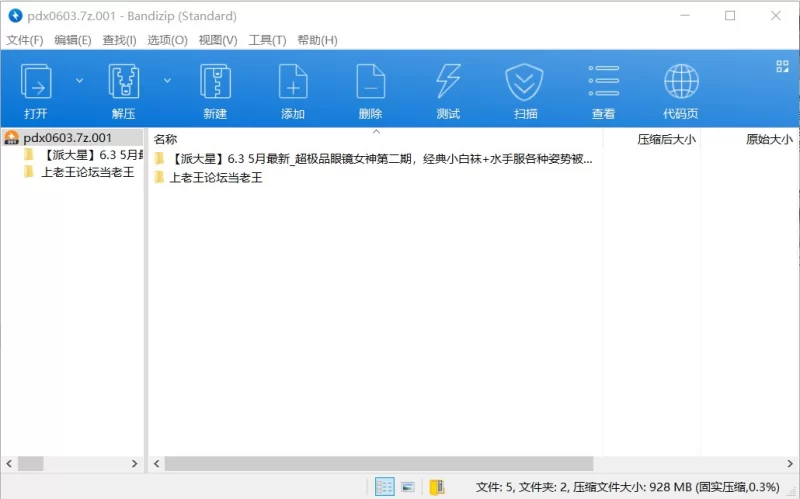Click the Bandizip app icon in title bar
Screen dimensions: 800x499
pos(15,16)
